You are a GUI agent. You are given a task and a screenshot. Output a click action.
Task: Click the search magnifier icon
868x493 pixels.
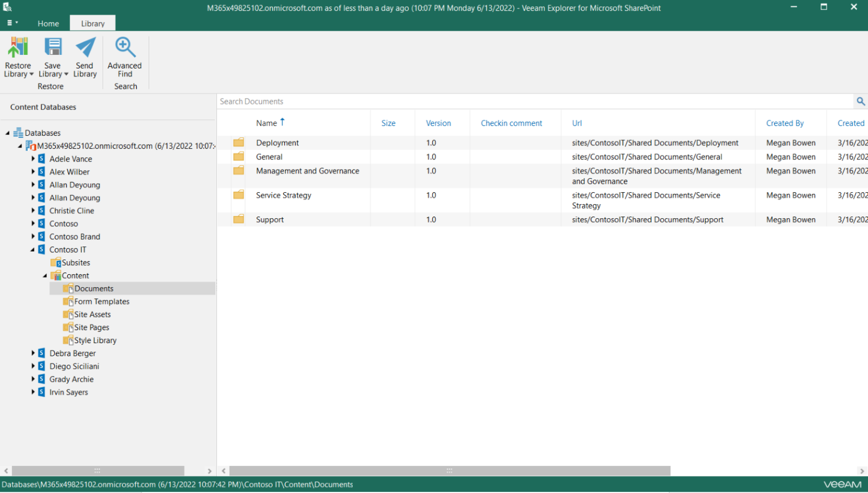pyautogui.click(x=860, y=101)
